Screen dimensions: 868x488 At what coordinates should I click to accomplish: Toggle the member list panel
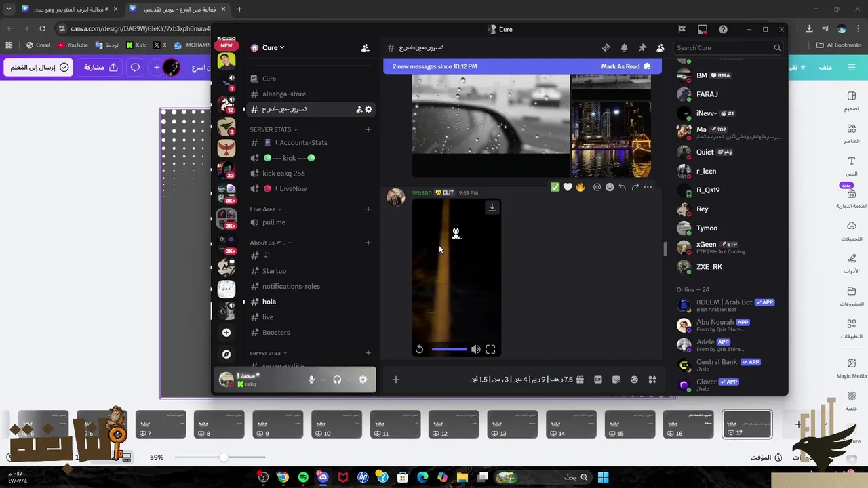pyautogui.click(x=660, y=48)
